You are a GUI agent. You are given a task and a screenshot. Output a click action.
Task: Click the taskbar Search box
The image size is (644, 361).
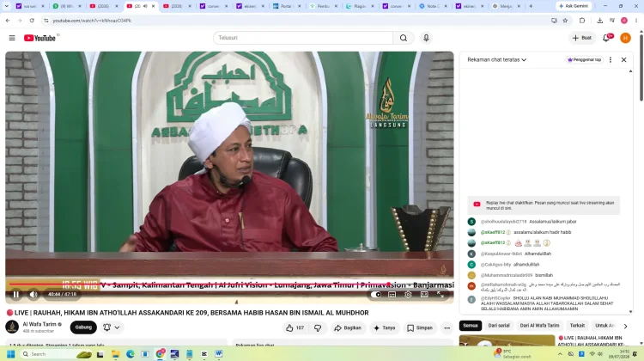click(x=56, y=354)
